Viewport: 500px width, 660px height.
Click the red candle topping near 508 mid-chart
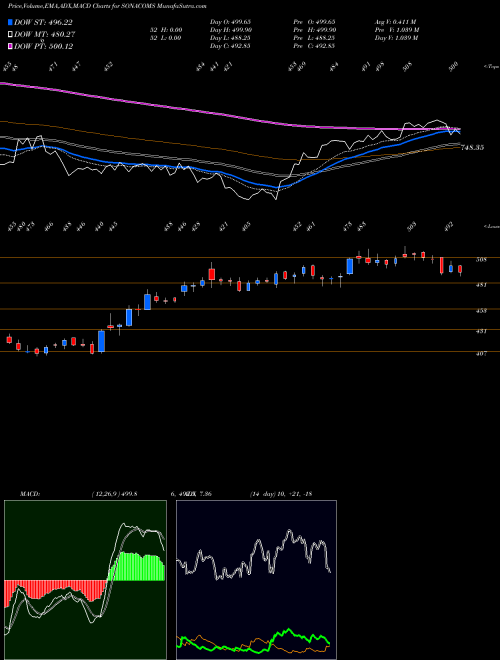pos(212,274)
